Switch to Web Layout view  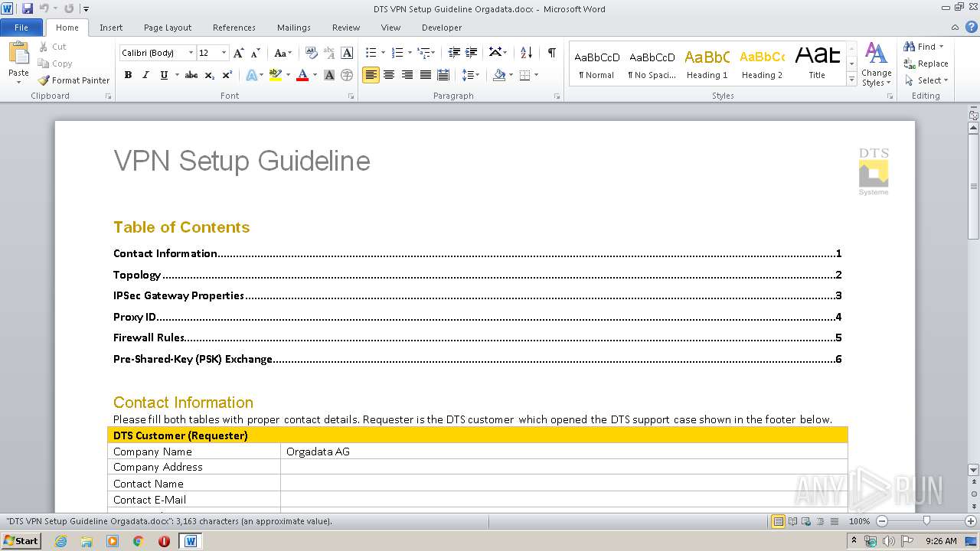click(805, 521)
